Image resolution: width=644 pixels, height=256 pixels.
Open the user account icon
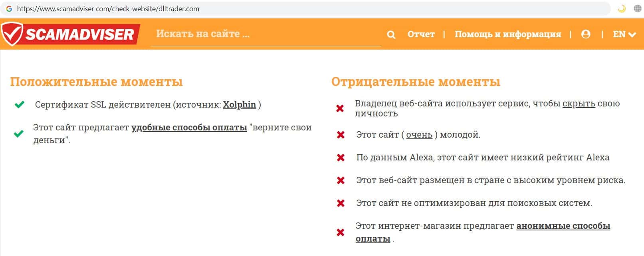point(586,34)
